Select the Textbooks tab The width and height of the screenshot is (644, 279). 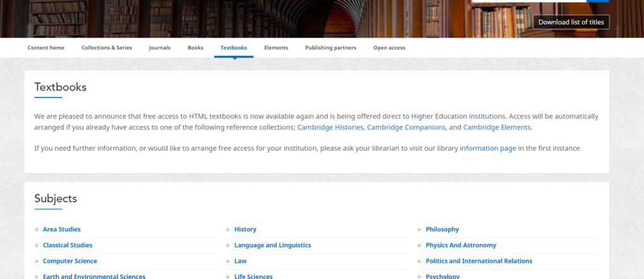(234, 48)
